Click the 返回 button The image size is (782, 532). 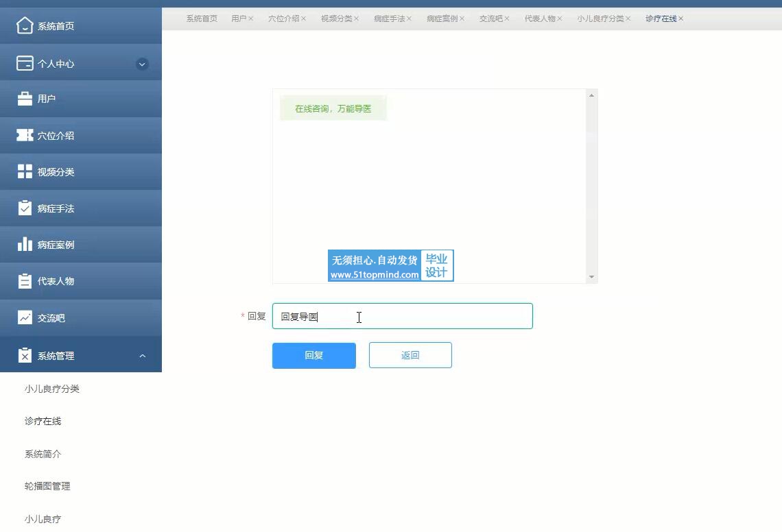(x=410, y=356)
